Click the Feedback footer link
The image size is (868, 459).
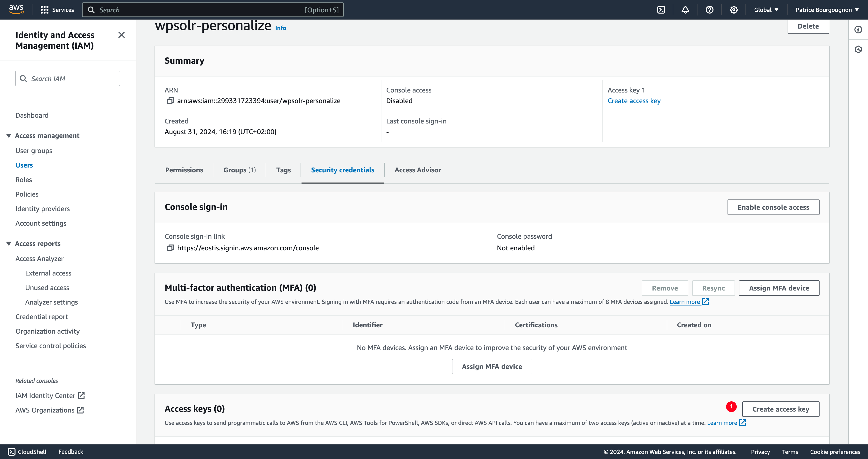(71, 451)
